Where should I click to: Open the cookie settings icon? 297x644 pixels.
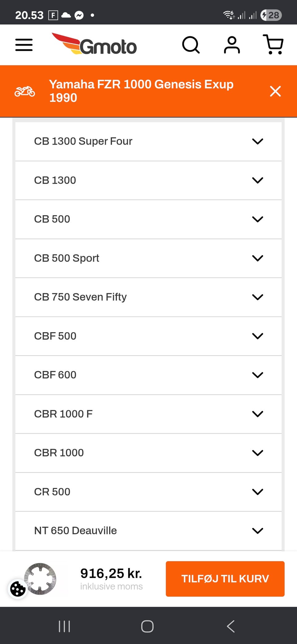coord(18,589)
